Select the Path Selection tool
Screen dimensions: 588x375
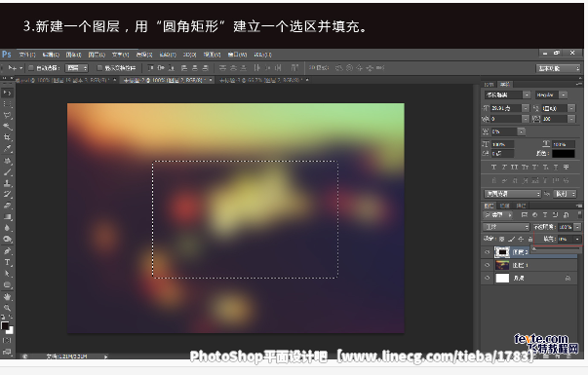(x=7, y=274)
